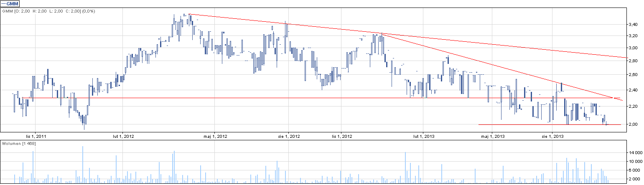This screenshot has width=644, height=185.
Task: Select the 'lis 1, 2012' date label
Action: 341,136
